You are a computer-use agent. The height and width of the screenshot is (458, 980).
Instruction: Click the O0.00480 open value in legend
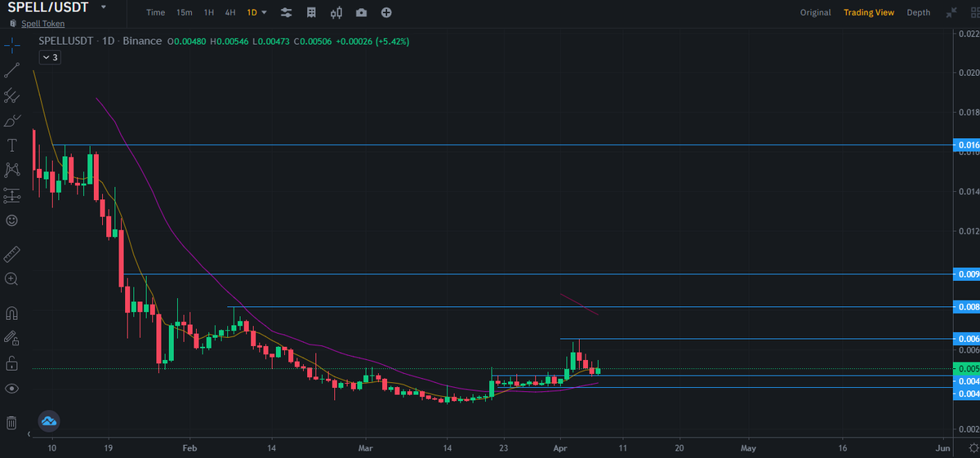point(187,41)
